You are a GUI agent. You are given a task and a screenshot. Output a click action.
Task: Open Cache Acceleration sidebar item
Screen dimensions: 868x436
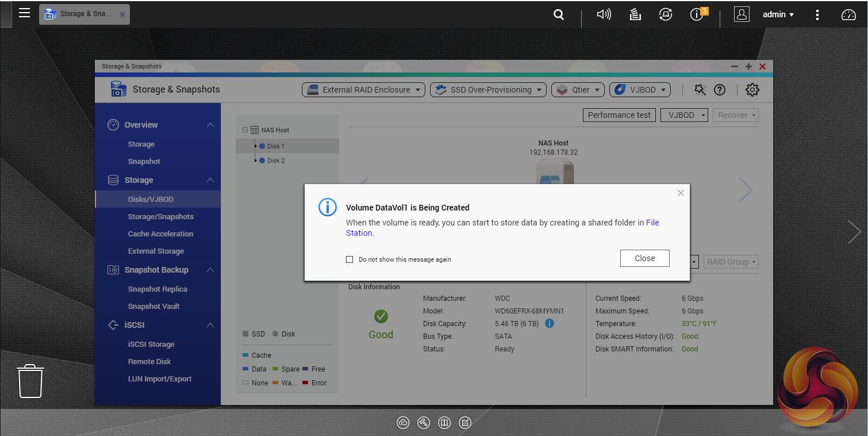[x=160, y=234]
